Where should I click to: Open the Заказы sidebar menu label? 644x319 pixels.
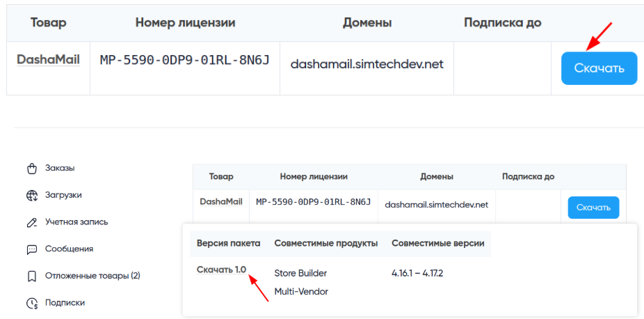tap(60, 168)
